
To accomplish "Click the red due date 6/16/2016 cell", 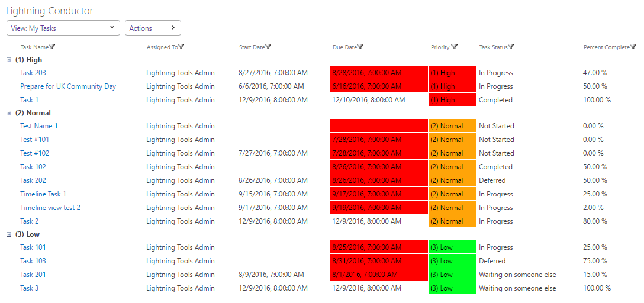I will click(379, 86).
